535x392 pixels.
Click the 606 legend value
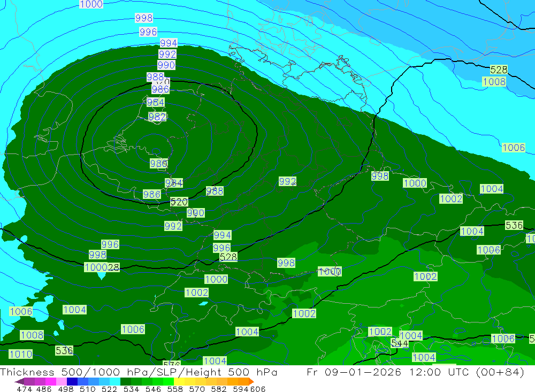(258, 389)
